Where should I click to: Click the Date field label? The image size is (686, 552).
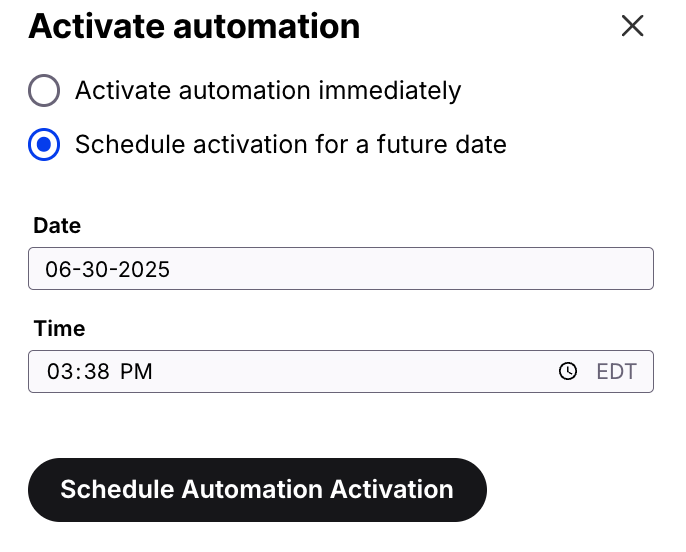click(57, 226)
